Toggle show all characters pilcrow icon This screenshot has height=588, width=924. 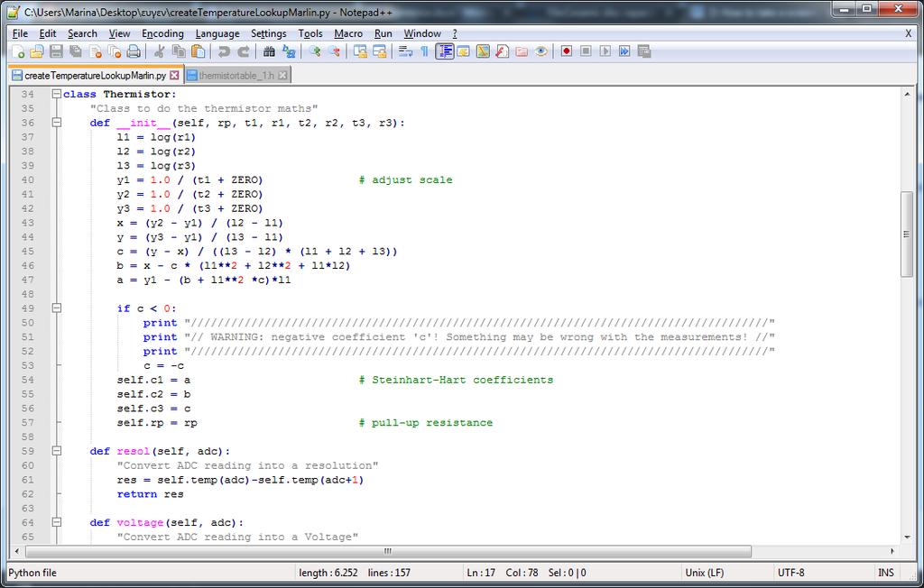click(424, 51)
